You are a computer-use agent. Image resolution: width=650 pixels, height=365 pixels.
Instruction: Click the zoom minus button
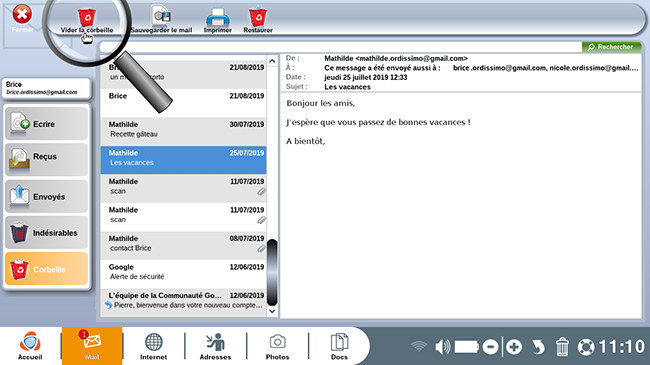click(x=490, y=347)
